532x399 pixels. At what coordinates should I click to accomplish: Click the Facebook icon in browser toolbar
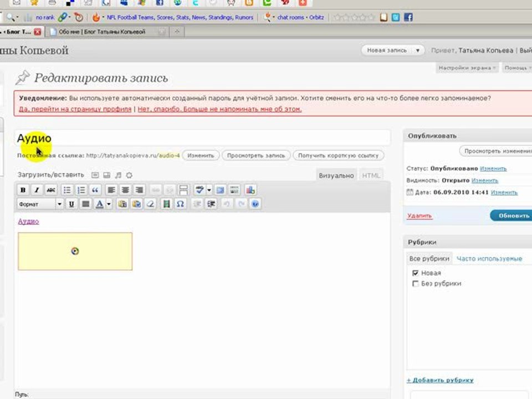(408, 17)
